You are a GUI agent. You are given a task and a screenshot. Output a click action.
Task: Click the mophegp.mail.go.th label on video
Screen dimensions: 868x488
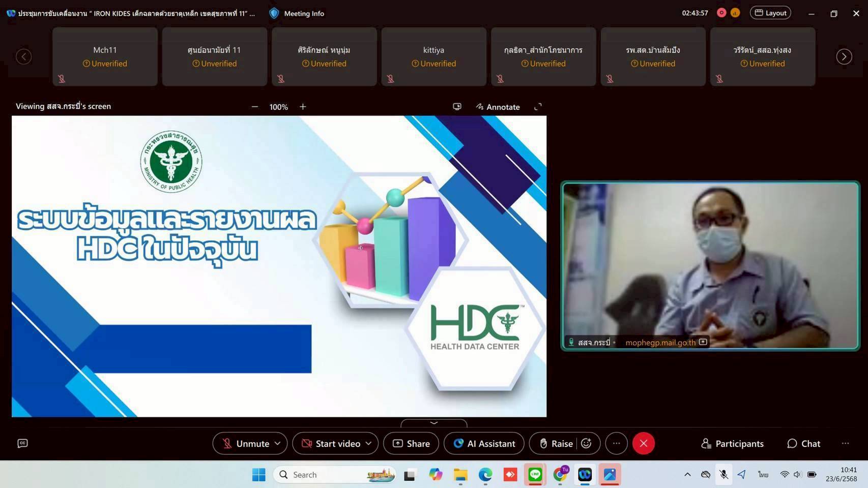click(660, 343)
